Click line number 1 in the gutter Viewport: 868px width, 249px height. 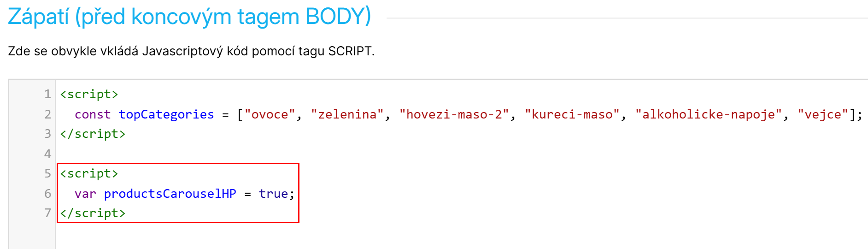coord(47,95)
